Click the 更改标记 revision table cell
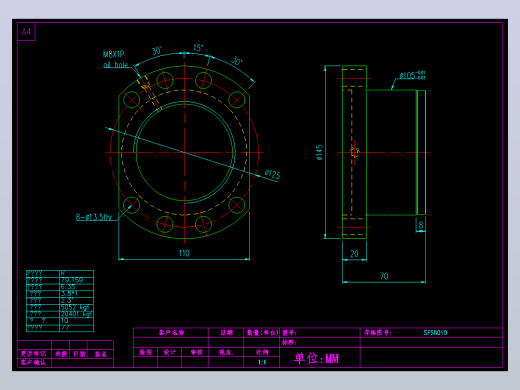 pyautogui.click(x=33, y=354)
